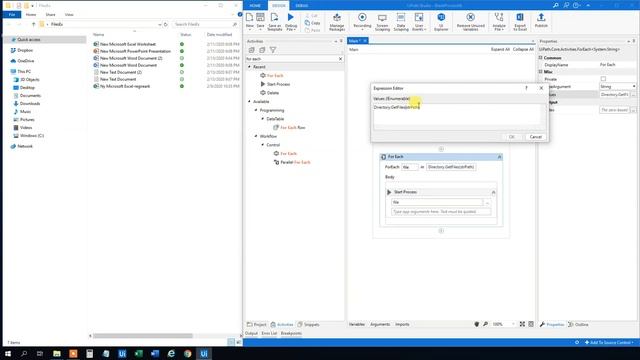This screenshot has height=360, width=640.
Task: Open the zoom 100% dropdown
Action: 513,324
